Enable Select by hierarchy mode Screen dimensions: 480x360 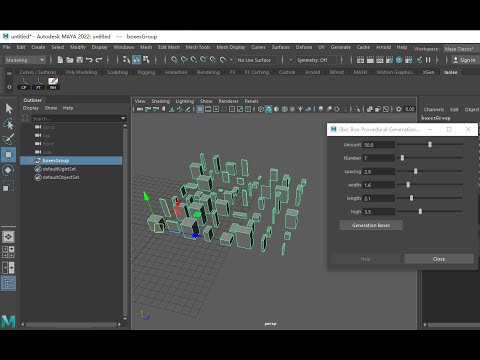(126, 60)
